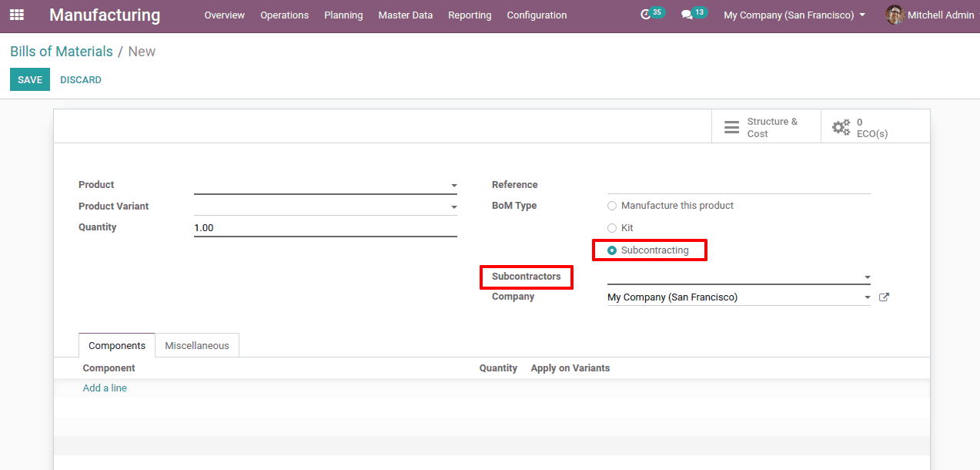Click the BoM Type label
The width and height of the screenshot is (980, 470).
pos(514,206)
